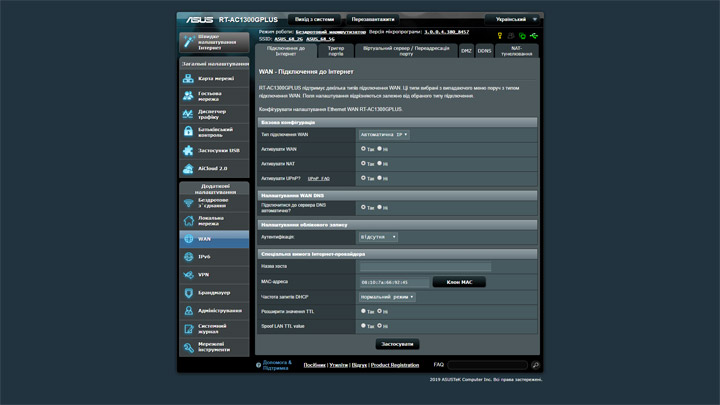Viewport: 720px width, 405px height.
Task: Switch to Віртуальний сервер / Переадресація порту tab
Action: point(406,51)
